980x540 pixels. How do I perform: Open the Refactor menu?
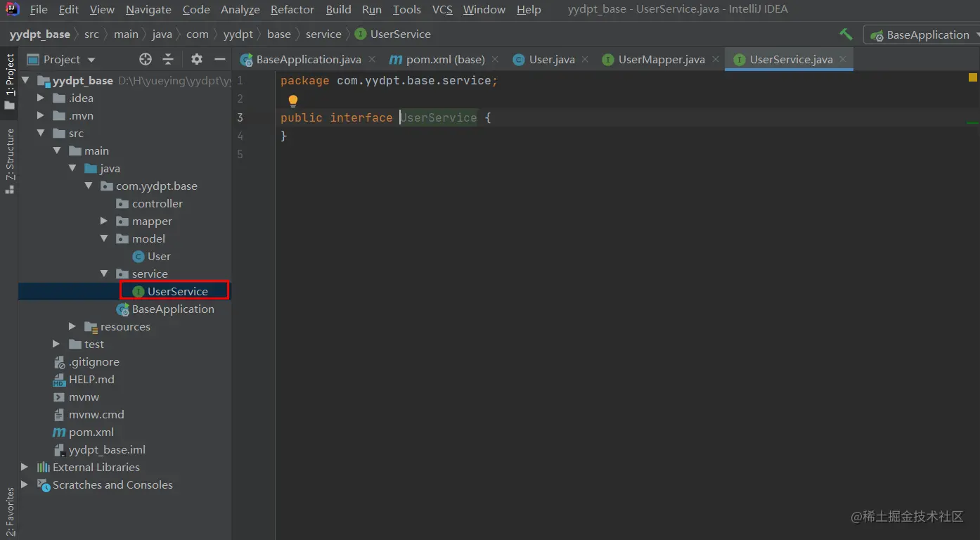coord(292,9)
